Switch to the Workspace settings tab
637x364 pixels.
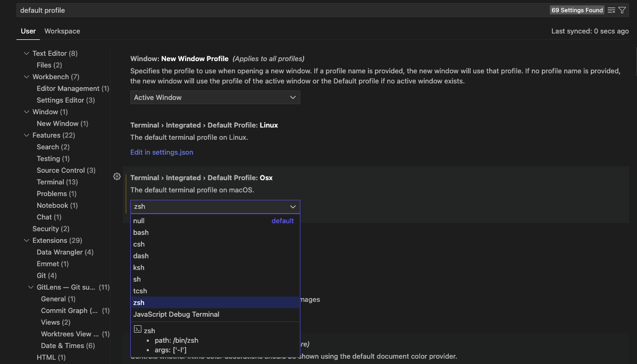(x=62, y=31)
